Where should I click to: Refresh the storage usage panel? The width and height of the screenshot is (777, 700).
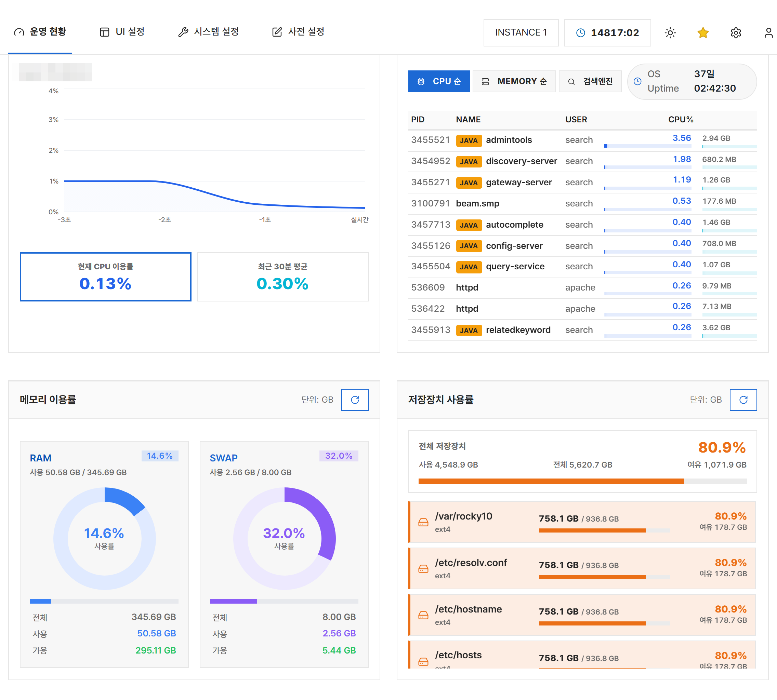click(x=743, y=400)
